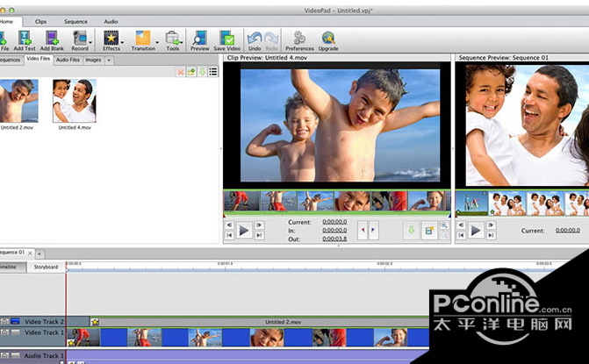589x364 pixels.
Task: Click the red X delete icon in bin
Action: pyautogui.click(x=181, y=72)
